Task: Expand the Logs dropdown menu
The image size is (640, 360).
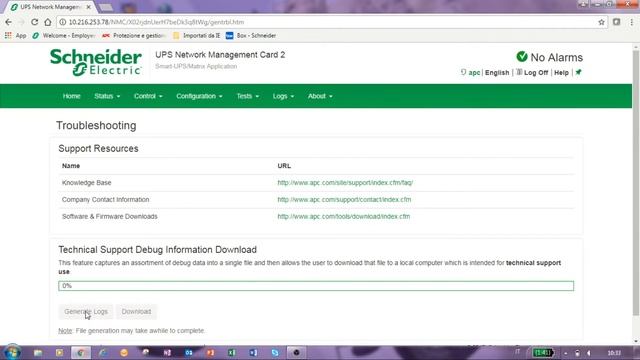Action: tap(283, 96)
